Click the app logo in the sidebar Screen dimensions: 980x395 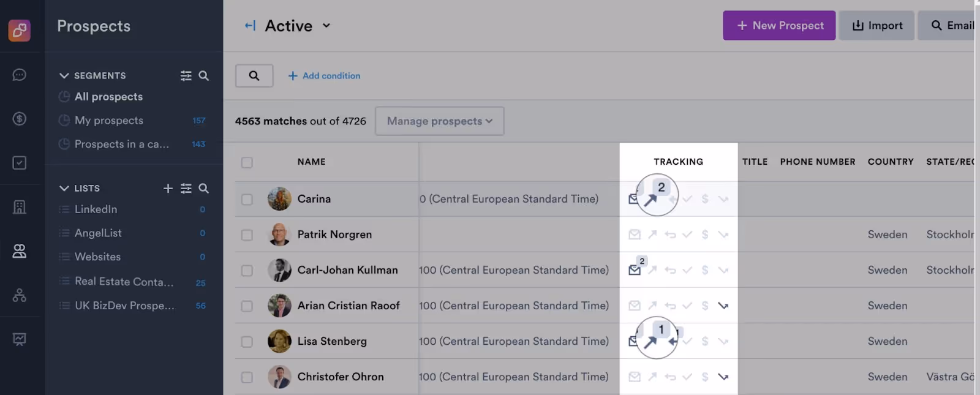tap(20, 30)
